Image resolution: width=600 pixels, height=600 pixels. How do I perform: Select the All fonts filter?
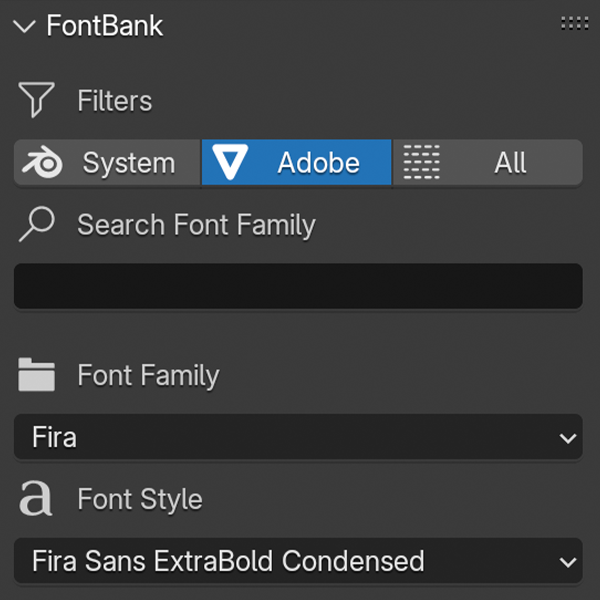(488, 163)
